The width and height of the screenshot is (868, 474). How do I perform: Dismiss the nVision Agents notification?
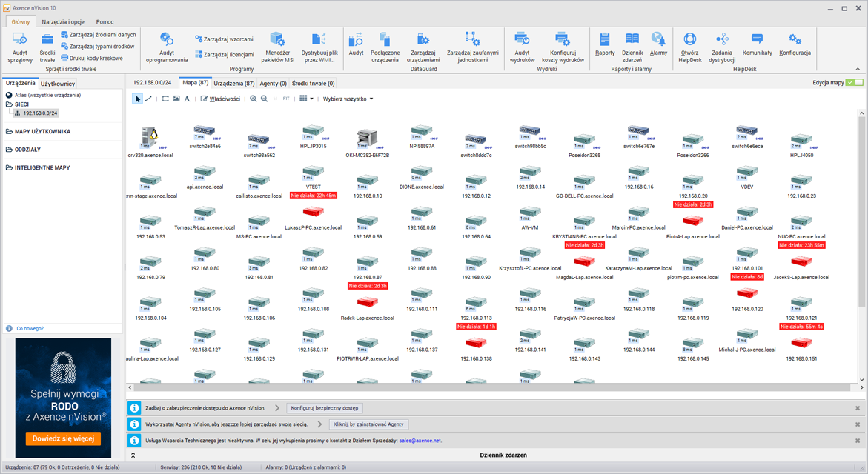[x=858, y=424]
